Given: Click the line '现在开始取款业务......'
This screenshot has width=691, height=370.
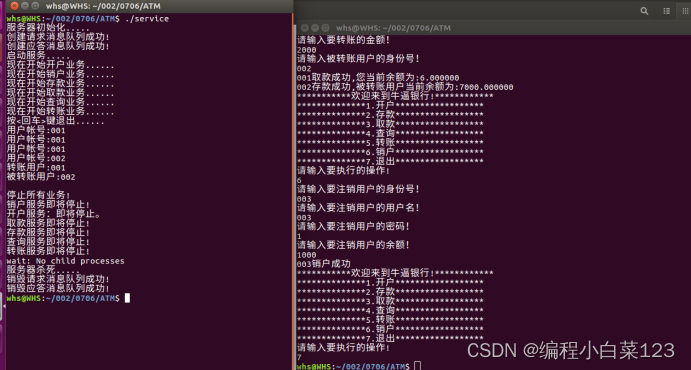Looking at the screenshot, I should coord(60,93).
